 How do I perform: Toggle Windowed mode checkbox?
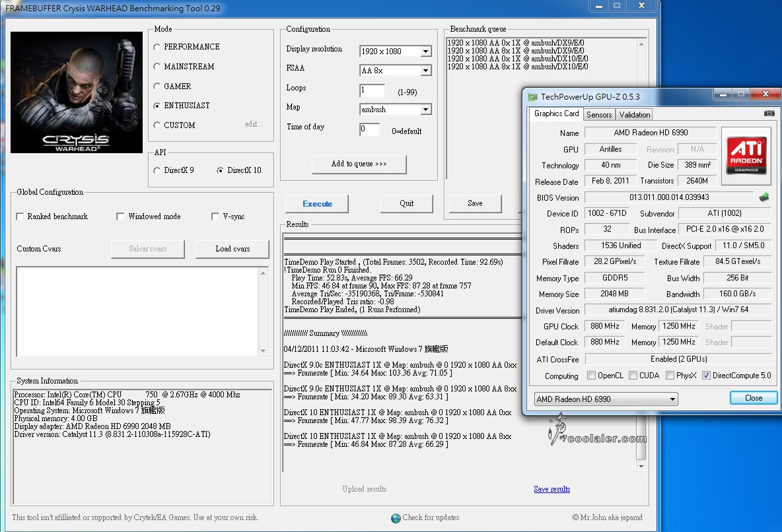(120, 216)
